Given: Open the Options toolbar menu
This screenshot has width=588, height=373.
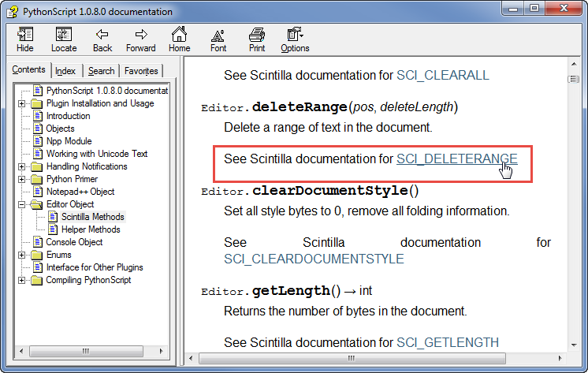Looking at the screenshot, I should pyautogui.click(x=295, y=39).
